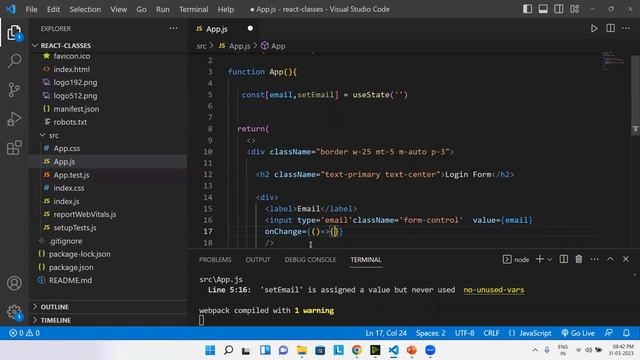The height and width of the screenshot is (360, 640).
Task: Open App.css in the explorer
Action: [x=67, y=148]
